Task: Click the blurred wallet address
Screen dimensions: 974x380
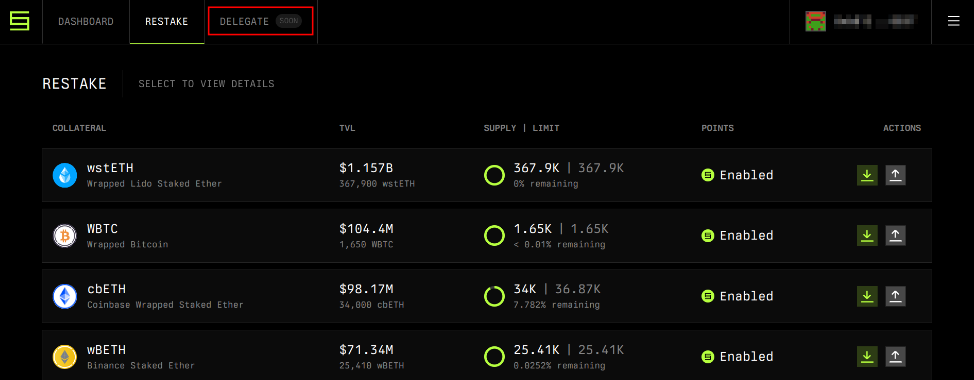Action: click(875, 22)
